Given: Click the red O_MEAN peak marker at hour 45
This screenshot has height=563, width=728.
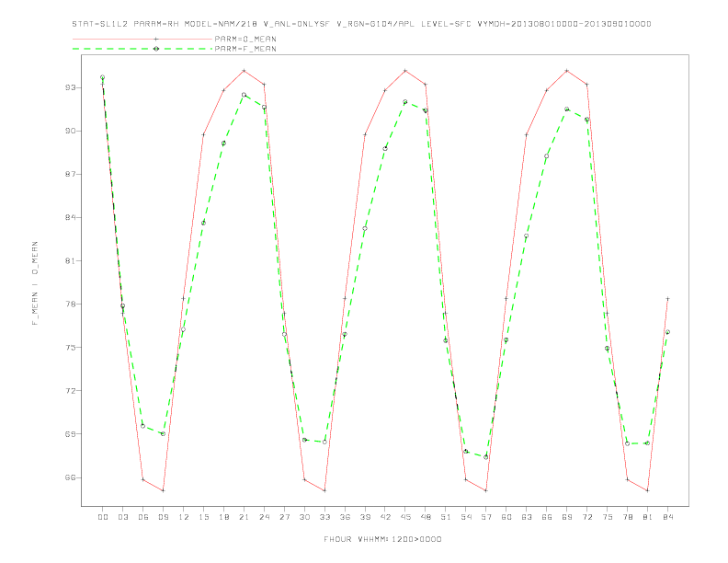Looking at the screenshot, I should (405, 71).
